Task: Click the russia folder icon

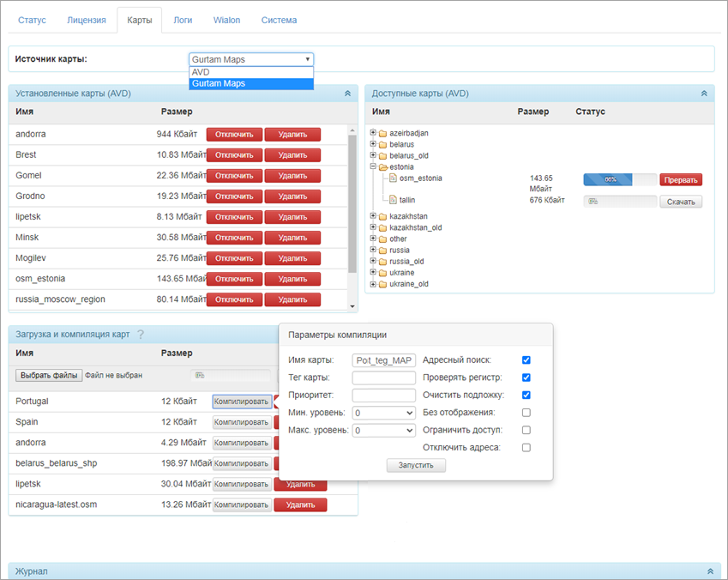Action: tap(382, 251)
